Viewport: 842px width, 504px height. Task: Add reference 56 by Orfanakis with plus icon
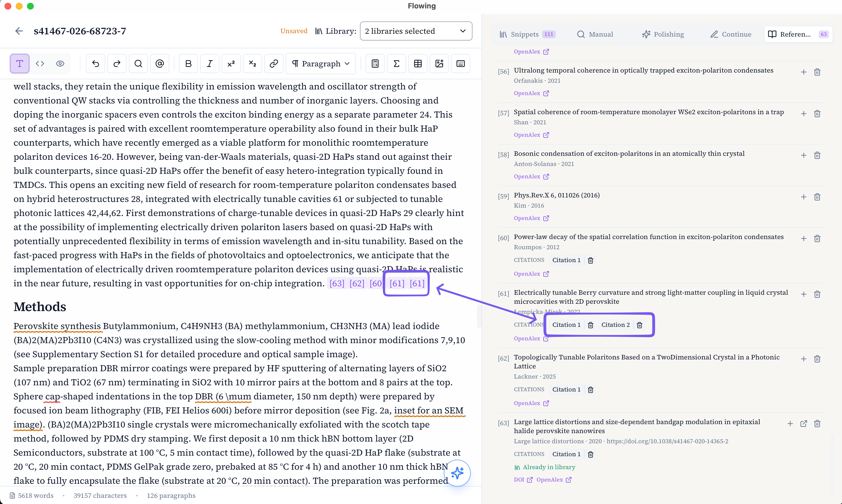804,72
